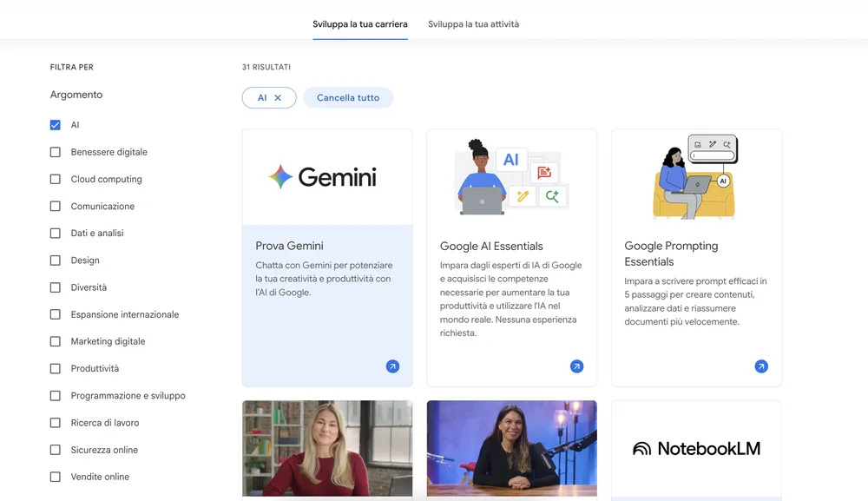Check the Diversità checkbox

click(56, 287)
